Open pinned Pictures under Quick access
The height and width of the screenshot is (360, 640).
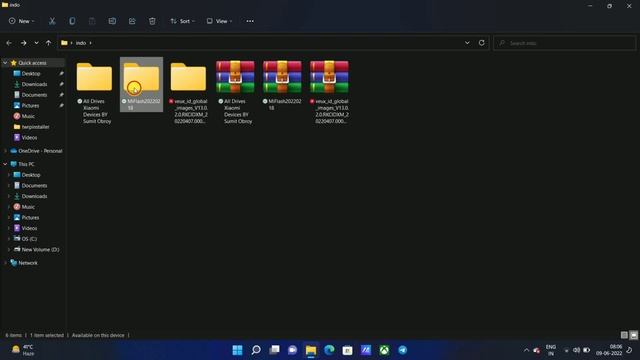click(x=30, y=105)
